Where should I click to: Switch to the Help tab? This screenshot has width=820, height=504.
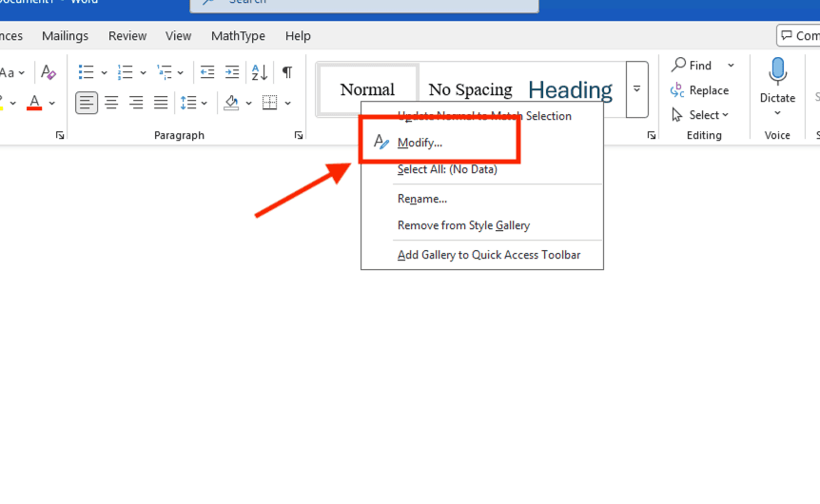(298, 36)
